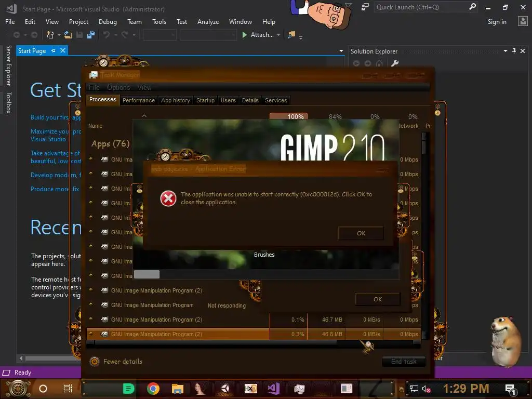The width and height of the screenshot is (532, 399).
Task: Open the Visual Studio Analyze menu
Action: [208, 22]
